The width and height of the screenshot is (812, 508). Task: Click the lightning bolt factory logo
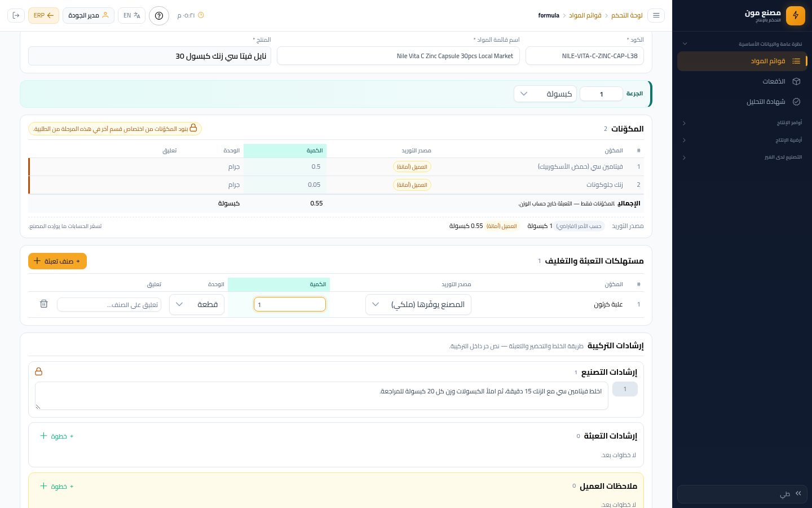tap(796, 15)
